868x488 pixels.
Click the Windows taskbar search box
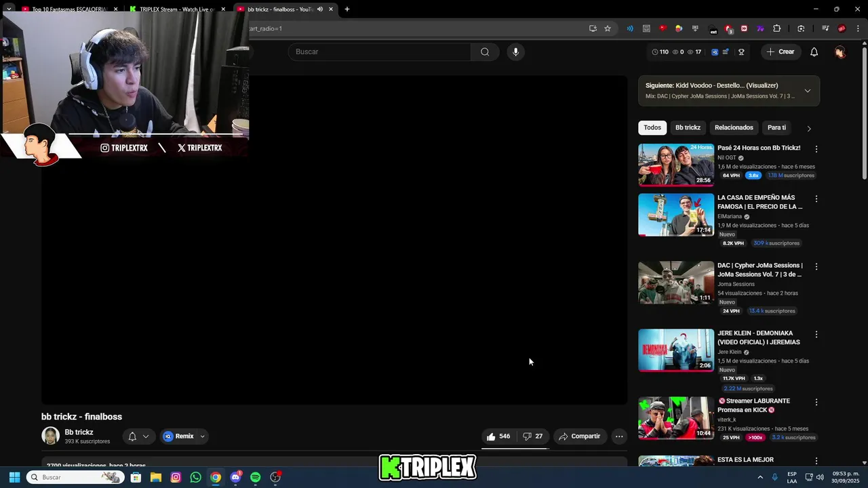(x=75, y=477)
